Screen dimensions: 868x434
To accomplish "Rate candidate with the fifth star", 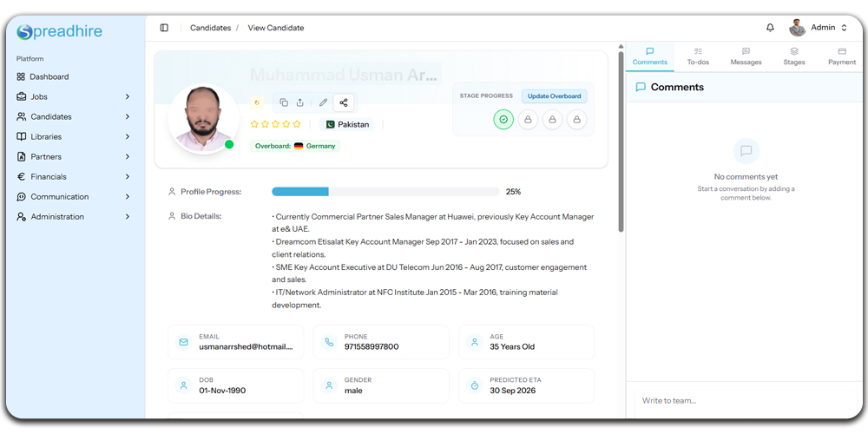I will tap(297, 124).
